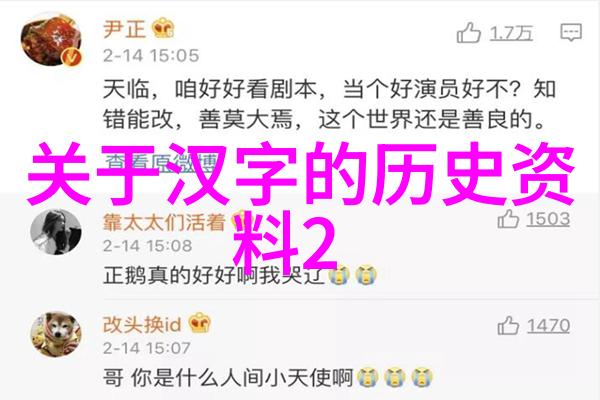Image resolution: width=600 pixels, height=400 pixels.
Task: Like 改头换id's comment with thumbs-up
Action: pyautogui.click(x=508, y=326)
